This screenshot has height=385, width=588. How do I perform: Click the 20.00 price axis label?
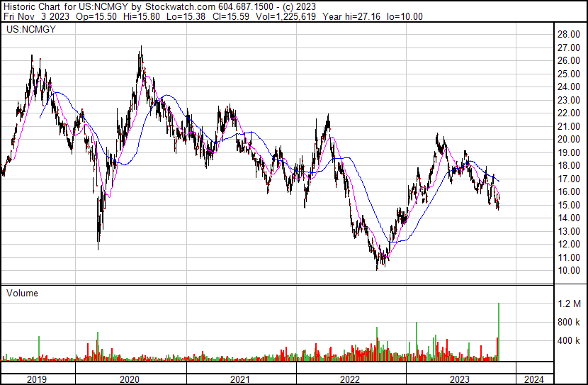tap(569, 139)
